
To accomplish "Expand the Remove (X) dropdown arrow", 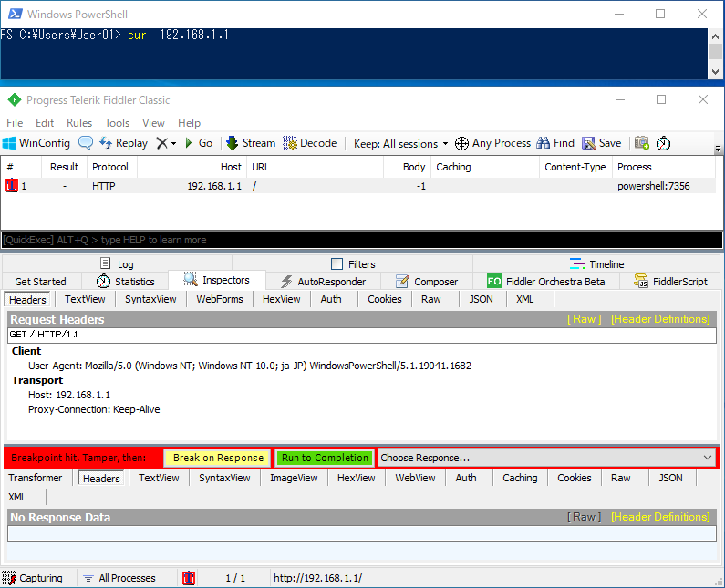I will 173,143.
